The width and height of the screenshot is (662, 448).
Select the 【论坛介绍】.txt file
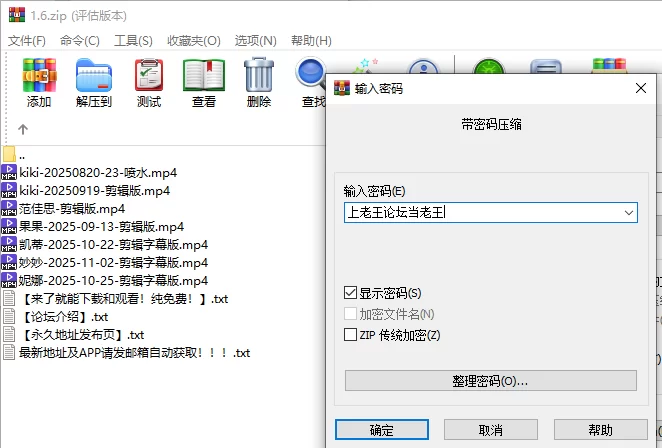[63, 316]
